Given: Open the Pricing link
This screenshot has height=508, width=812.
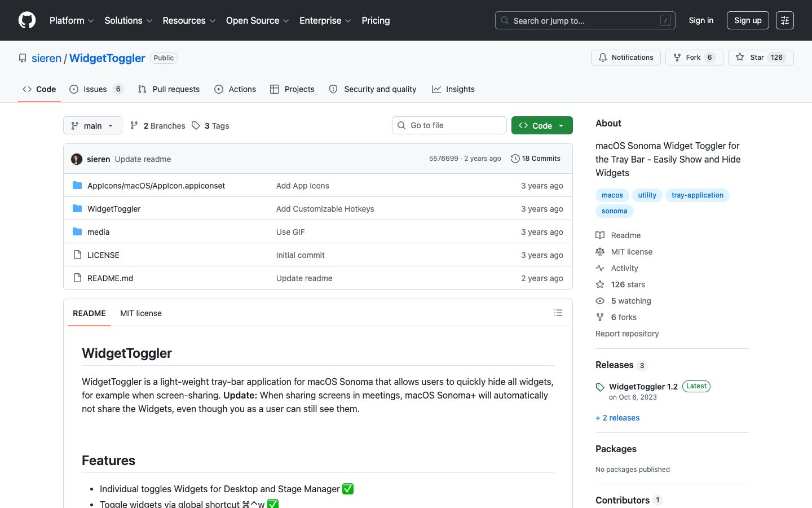Looking at the screenshot, I should [x=376, y=20].
